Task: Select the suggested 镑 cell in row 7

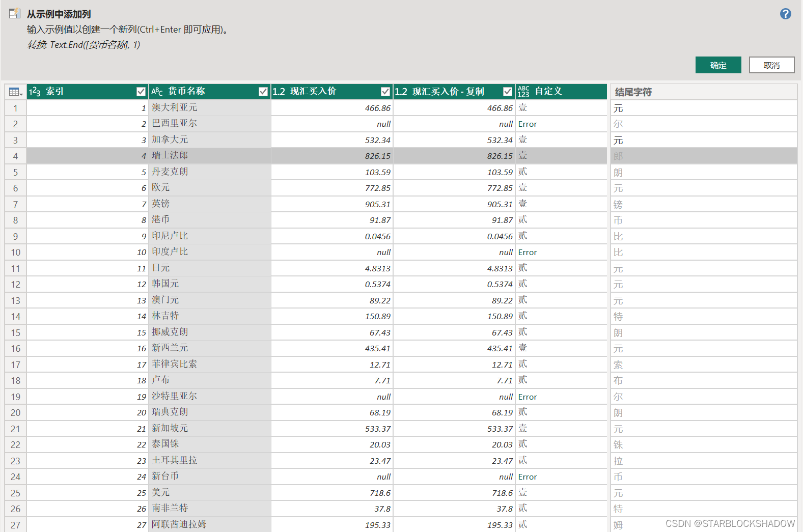Action: point(704,204)
